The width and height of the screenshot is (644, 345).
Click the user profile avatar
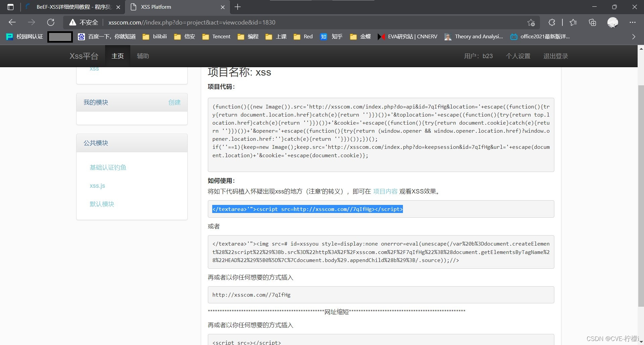coord(612,22)
